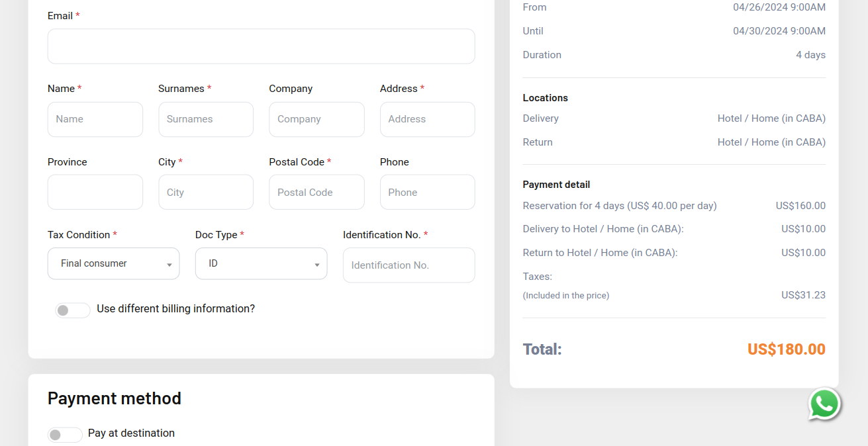Screen dimensions: 868x446
Task: Click the Tax Condition dropdown arrow
Action: pos(169,265)
